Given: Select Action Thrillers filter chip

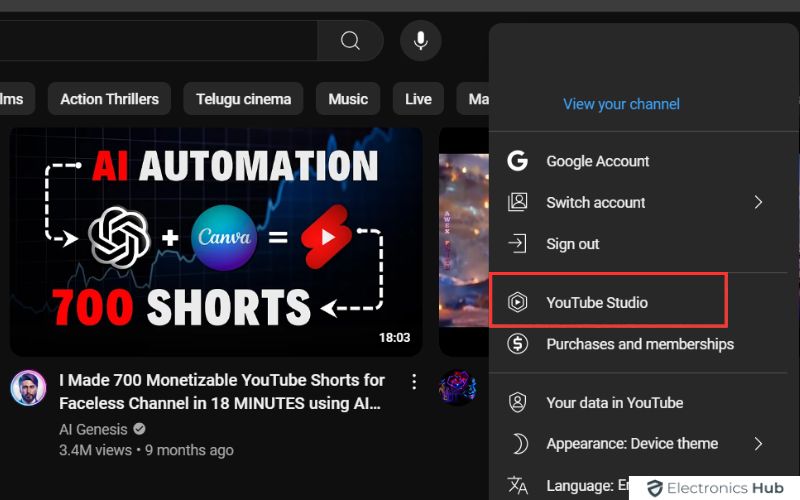Looking at the screenshot, I should (109, 98).
